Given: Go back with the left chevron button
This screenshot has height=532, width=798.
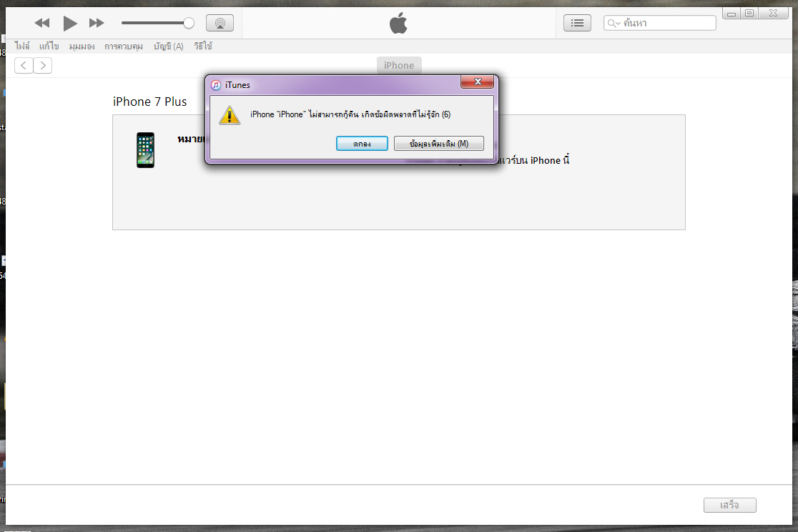Looking at the screenshot, I should (x=24, y=65).
